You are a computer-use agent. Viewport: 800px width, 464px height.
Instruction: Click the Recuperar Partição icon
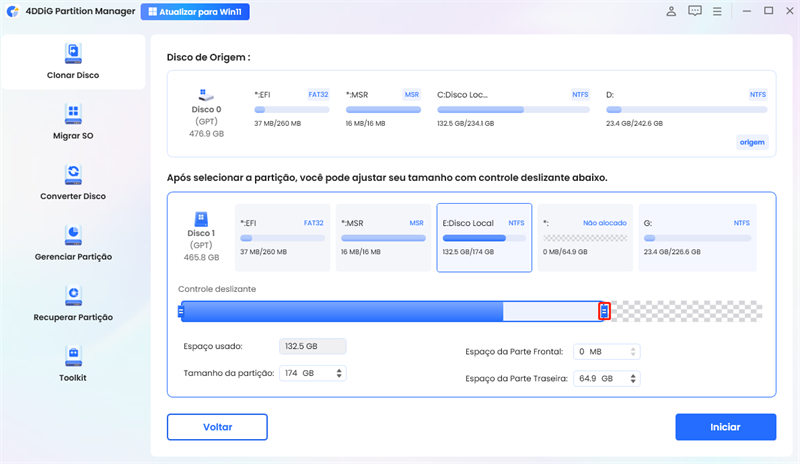73,295
